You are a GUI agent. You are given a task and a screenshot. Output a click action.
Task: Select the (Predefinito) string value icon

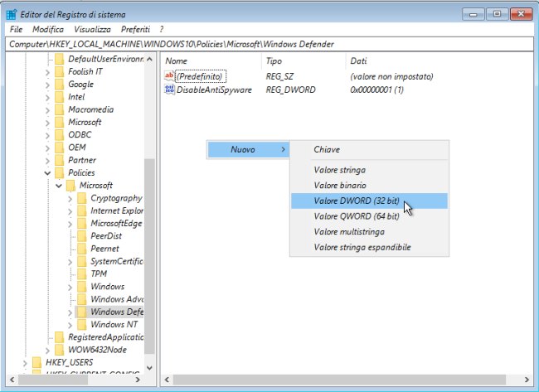pos(169,76)
